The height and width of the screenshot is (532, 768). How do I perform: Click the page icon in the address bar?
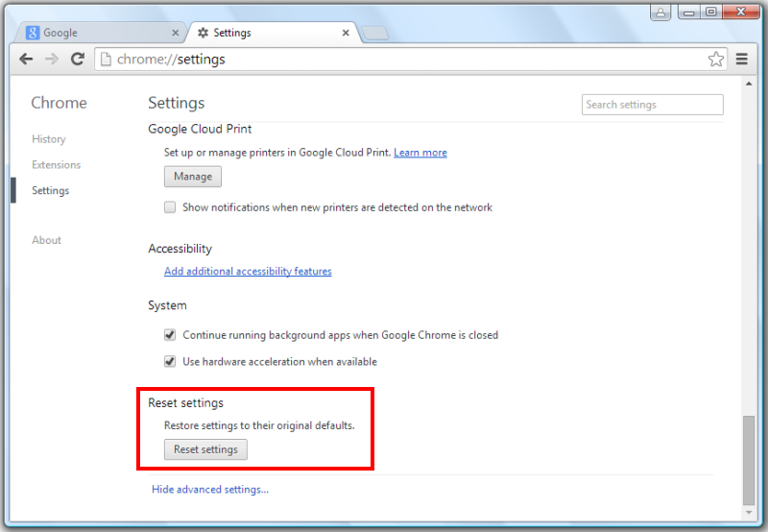point(106,60)
